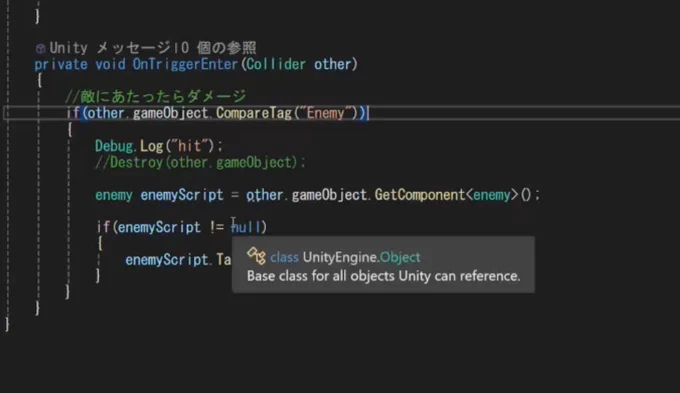Image resolution: width=680 pixels, height=393 pixels.
Task: Click "gameObject" in the CompareTag line
Action: point(170,113)
